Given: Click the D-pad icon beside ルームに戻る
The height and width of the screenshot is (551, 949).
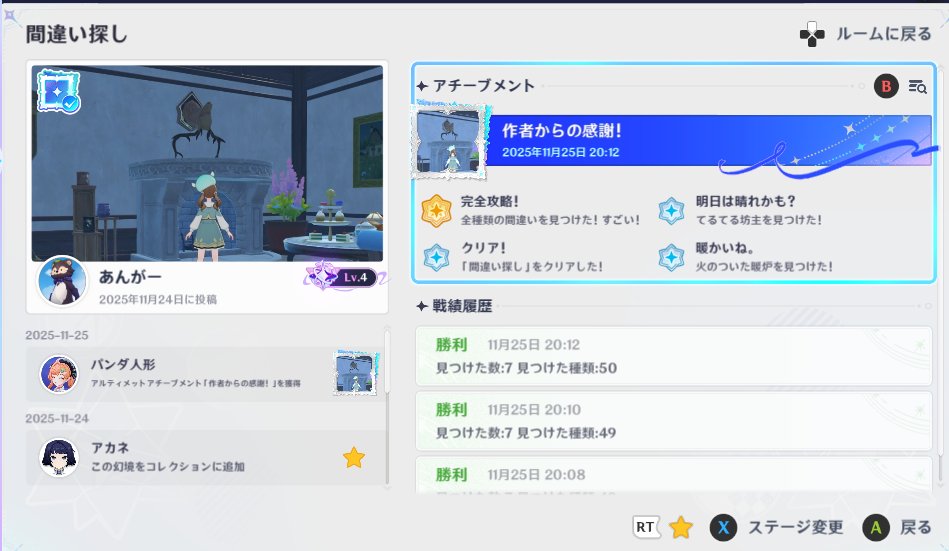Looking at the screenshot, I should pyautogui.click(x=812, y=35).
